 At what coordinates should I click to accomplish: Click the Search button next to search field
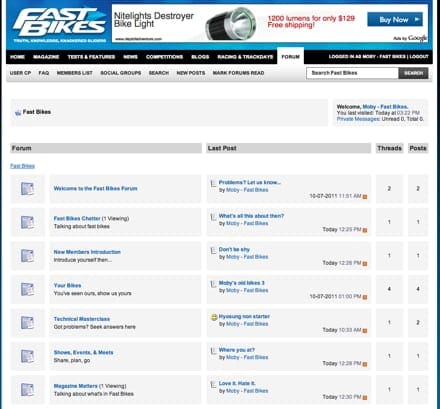pyautogui.click(x=413, y=73)
